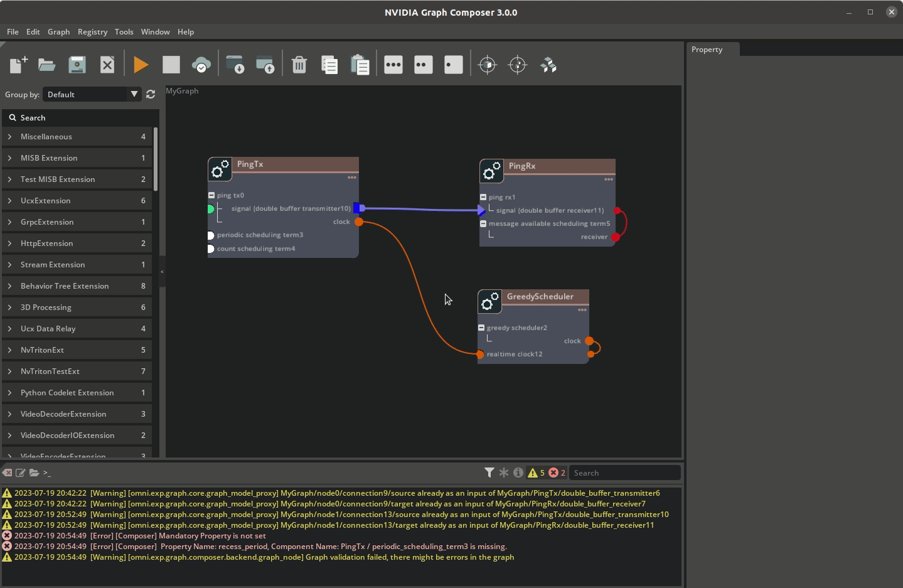Expand the MISB Extension group
Viewport: 903px width, 588px height.
click(x=78, y=158)
